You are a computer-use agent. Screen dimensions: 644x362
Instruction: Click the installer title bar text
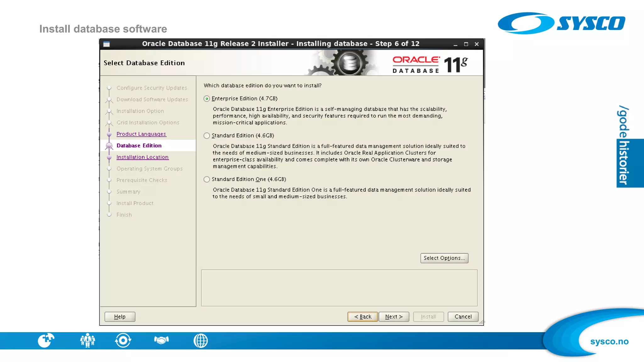[x=281, y=44]
